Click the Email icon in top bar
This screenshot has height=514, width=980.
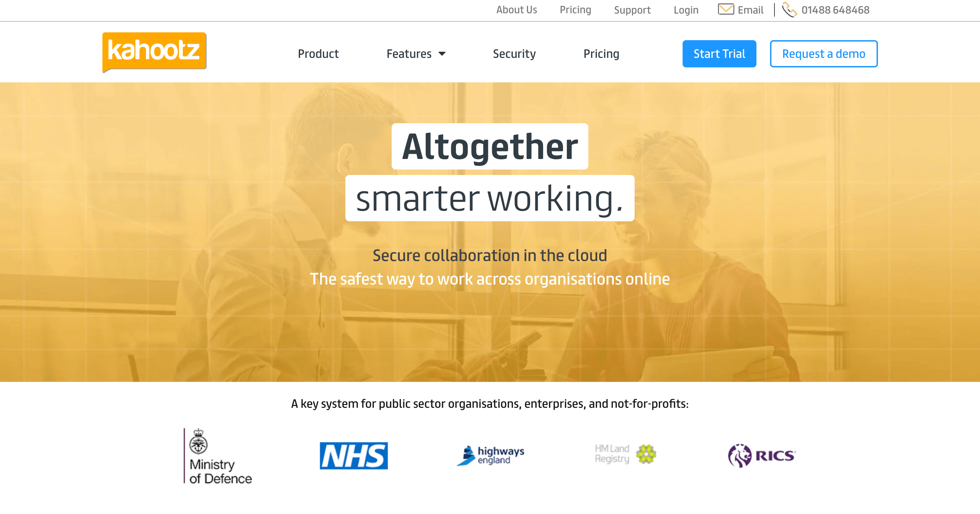[725, 10]
